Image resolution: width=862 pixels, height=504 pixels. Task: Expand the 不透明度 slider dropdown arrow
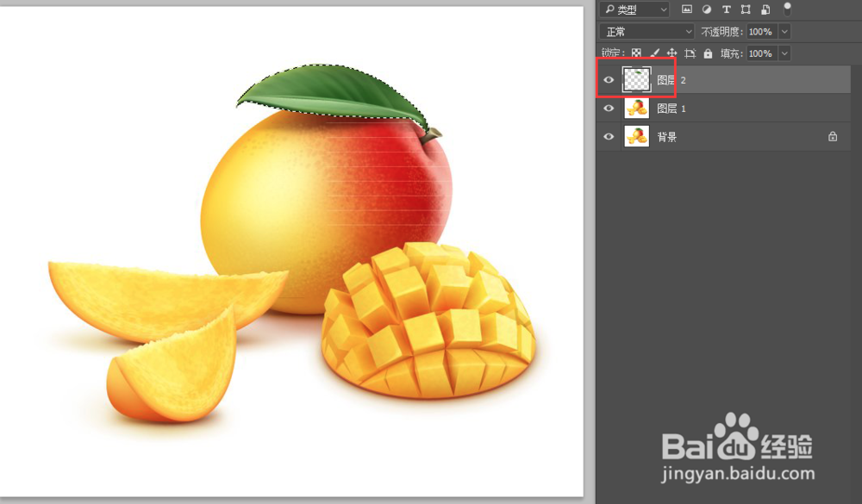coord(784,32)
